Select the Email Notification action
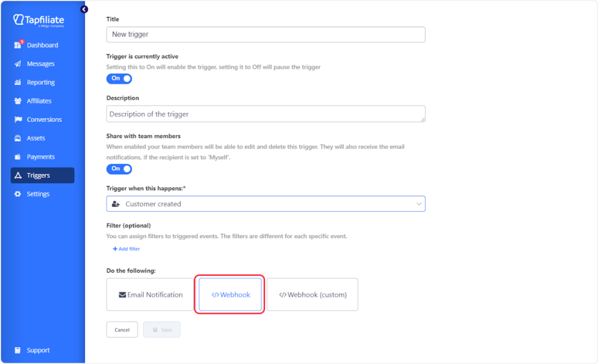This screenshot has height=364, width=598. click(x=151, y=295)
